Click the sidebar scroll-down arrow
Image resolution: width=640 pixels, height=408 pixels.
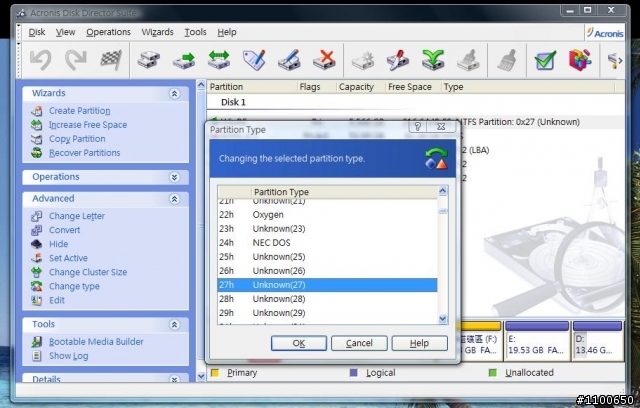[201, 376]
